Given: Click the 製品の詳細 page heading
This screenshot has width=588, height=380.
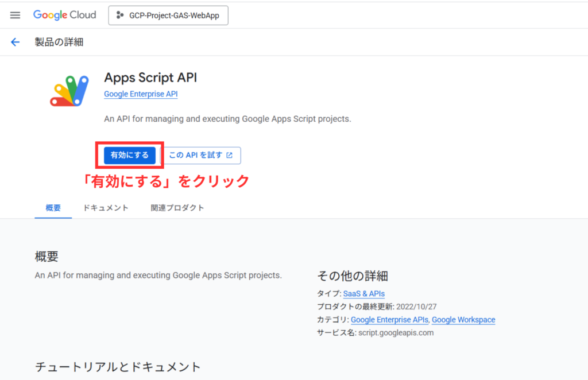Looking at the screenshot, I should 59,42.
